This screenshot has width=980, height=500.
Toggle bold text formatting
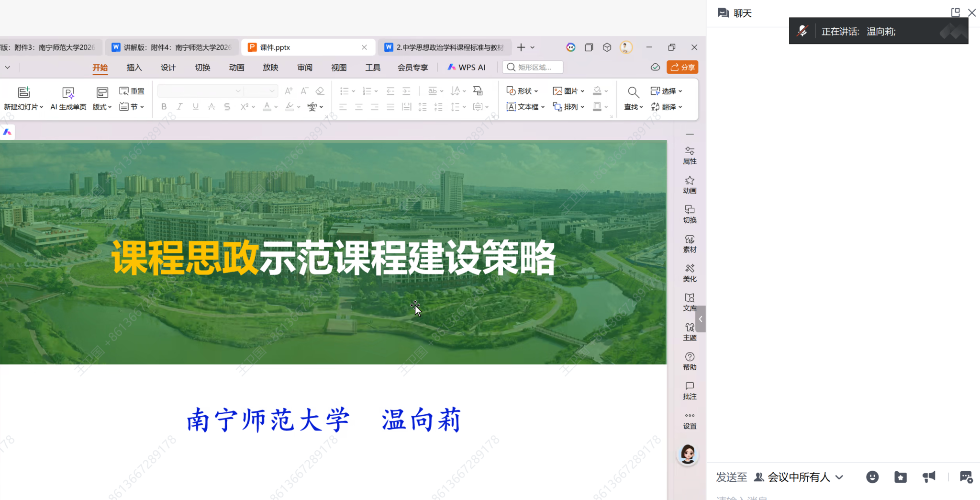(164, 107)
